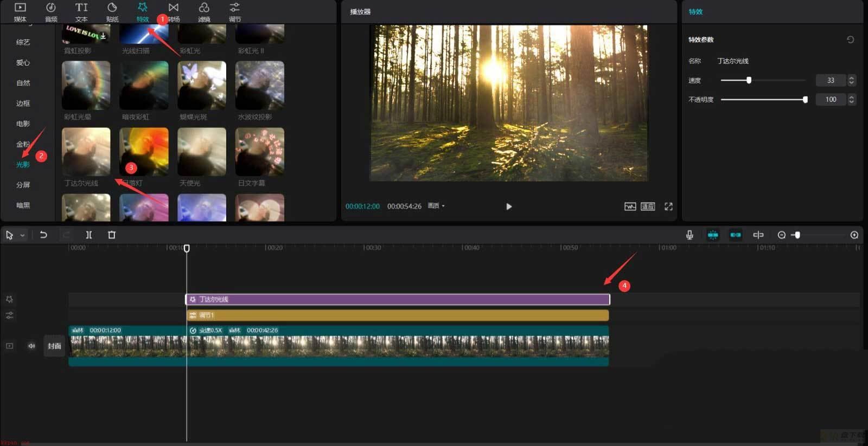Screen dimensions: 868x446
Task: Open the 文本 text tab
Action: coord(81,12)
